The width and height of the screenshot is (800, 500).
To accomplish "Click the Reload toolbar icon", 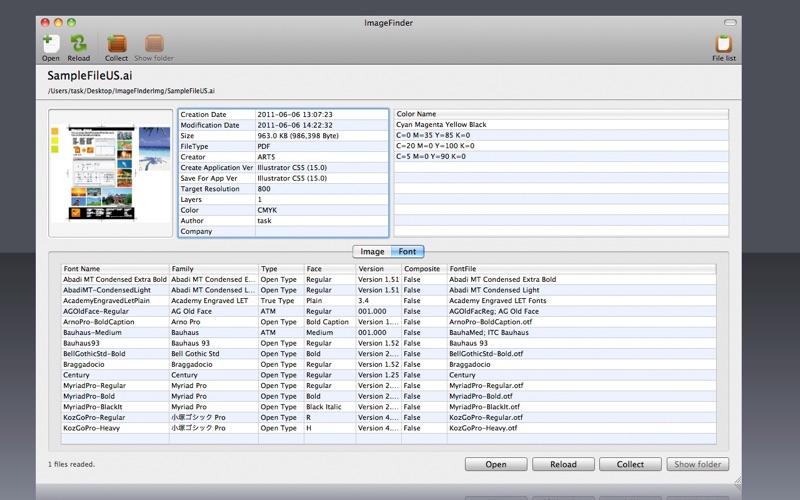I will [79, 43].
